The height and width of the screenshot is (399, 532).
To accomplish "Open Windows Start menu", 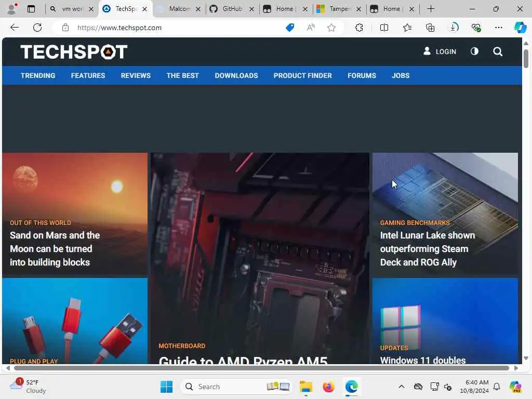I will coord(166,387).
